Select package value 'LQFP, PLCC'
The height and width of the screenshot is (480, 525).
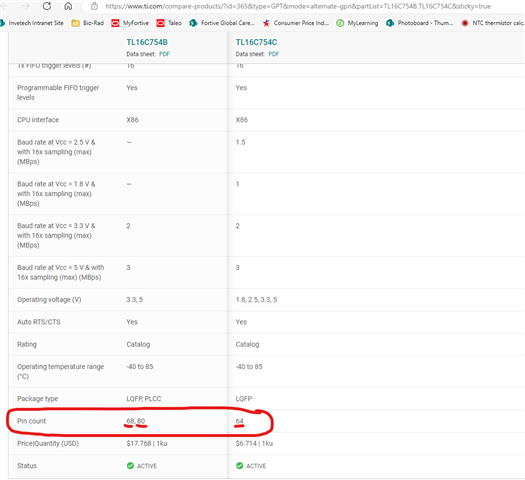144,399
